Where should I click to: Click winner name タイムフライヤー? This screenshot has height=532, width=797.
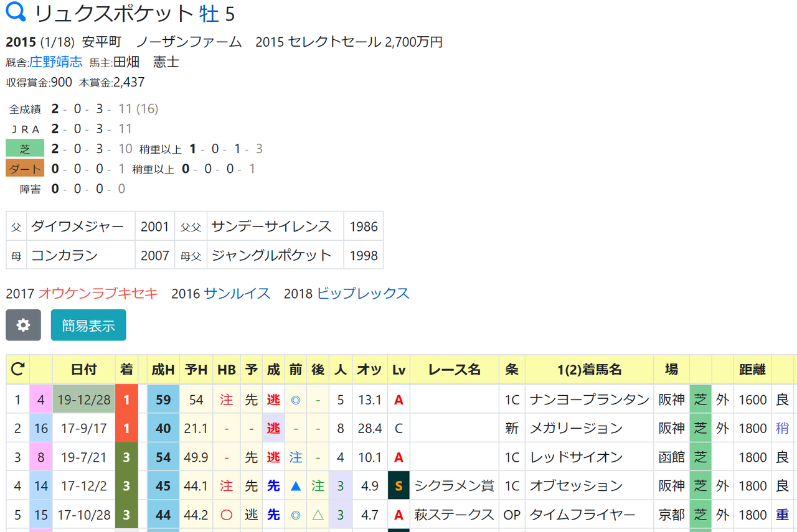tap(583, 515)
